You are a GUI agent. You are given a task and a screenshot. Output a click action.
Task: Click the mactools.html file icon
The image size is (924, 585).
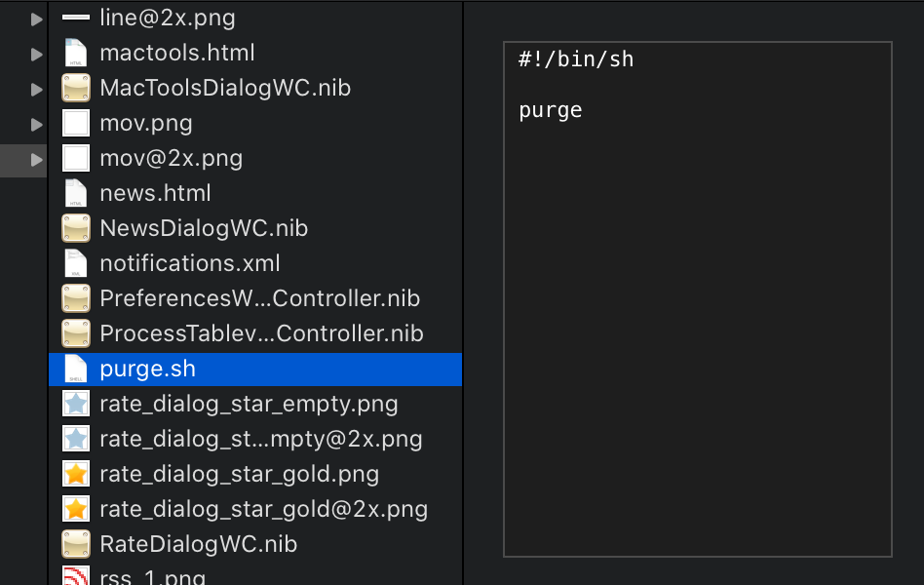tap(75, 53)
